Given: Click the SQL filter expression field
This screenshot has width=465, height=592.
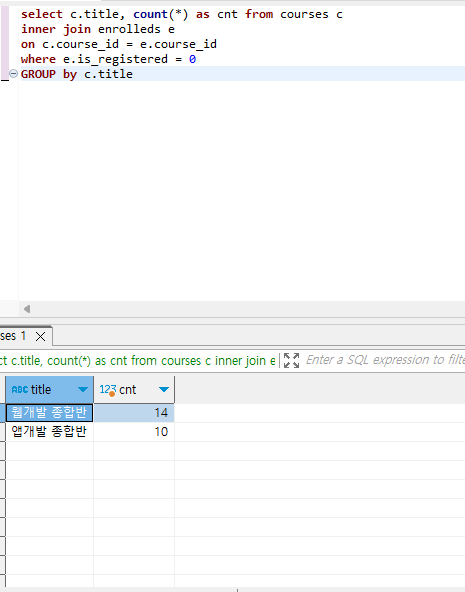Looking at the screenshot, I should pyautogui.click(x=385, y=360).
